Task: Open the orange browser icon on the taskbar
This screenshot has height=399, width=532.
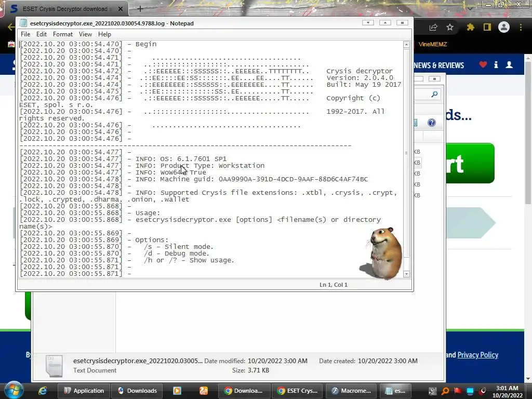Action: (203, 391)
